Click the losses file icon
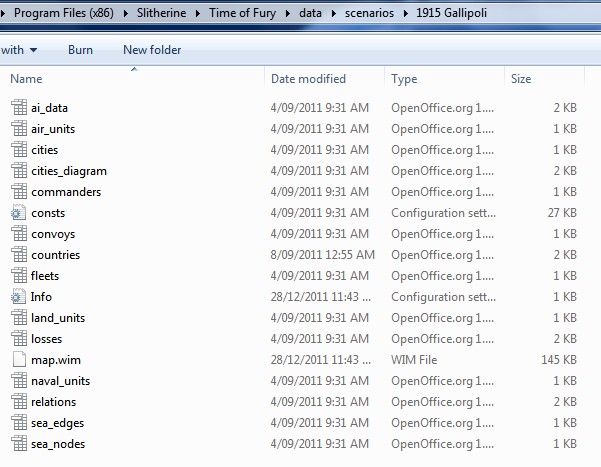The image size is (601, 467). (x=19, y=339)
